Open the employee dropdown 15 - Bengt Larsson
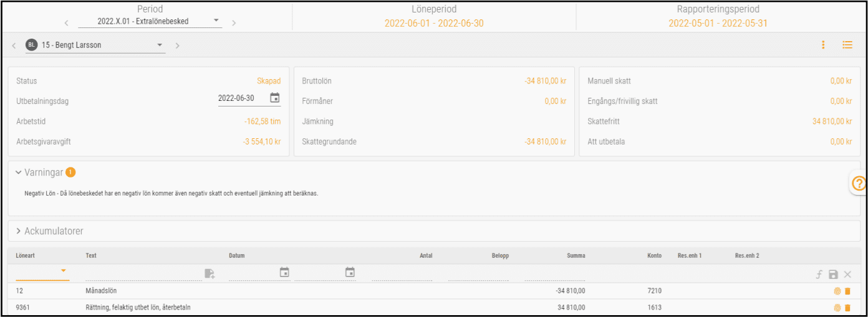Image resolution: width=868 pixels, height=317 pixels. [x=95, y=45]
